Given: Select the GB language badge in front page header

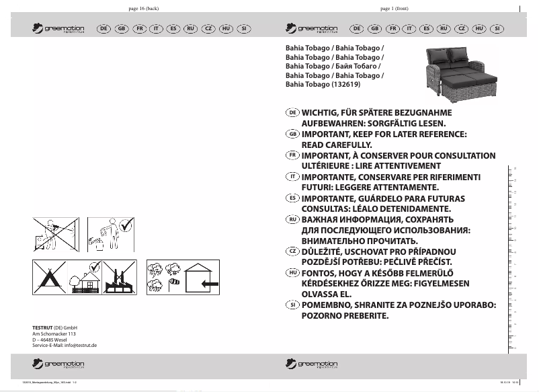Looking at the screenshot, I should point(374,29).
